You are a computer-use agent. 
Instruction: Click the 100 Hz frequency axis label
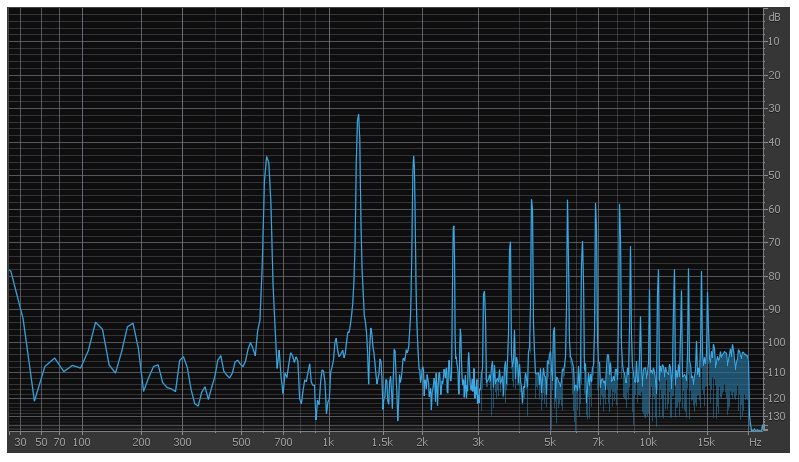[x=82, y=442]
